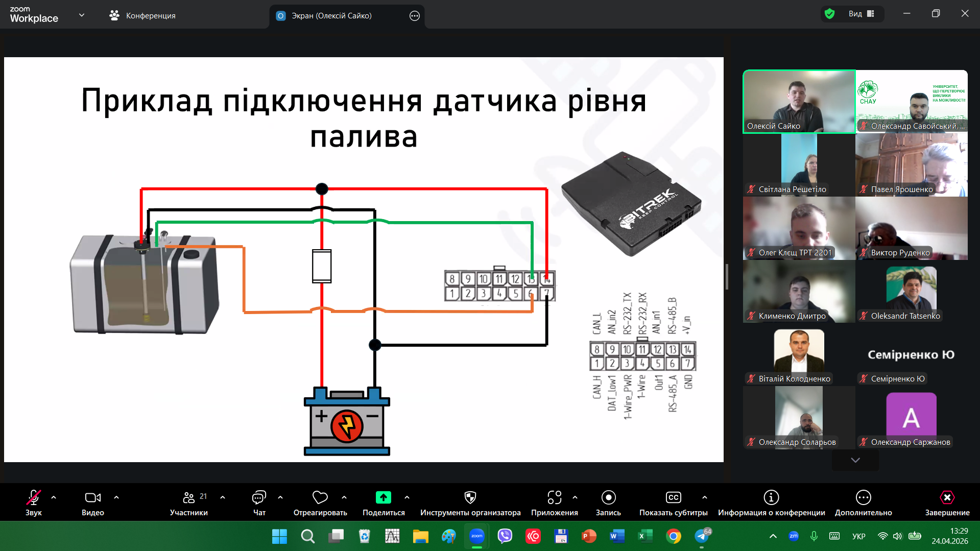The height and width of the screenshot is (551, 980).
Task: Open Host tools shield icon
Action: 470,498
